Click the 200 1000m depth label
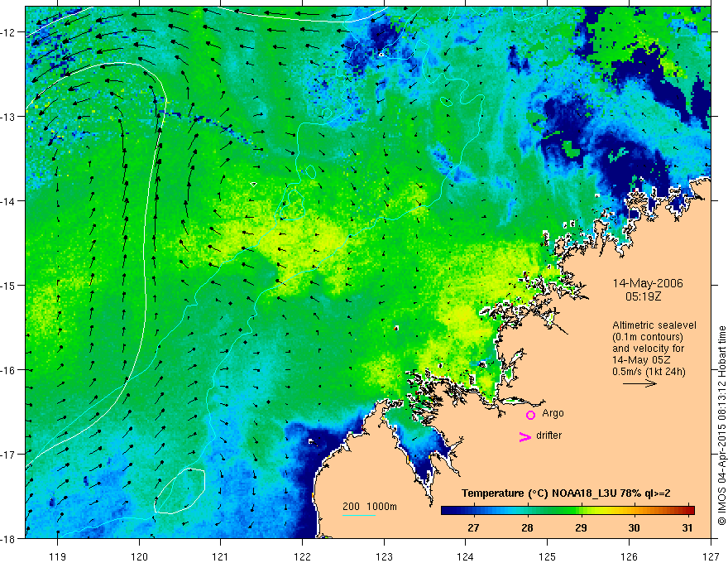The width and height of the screenshot is (728, 563). coord(370,507)
